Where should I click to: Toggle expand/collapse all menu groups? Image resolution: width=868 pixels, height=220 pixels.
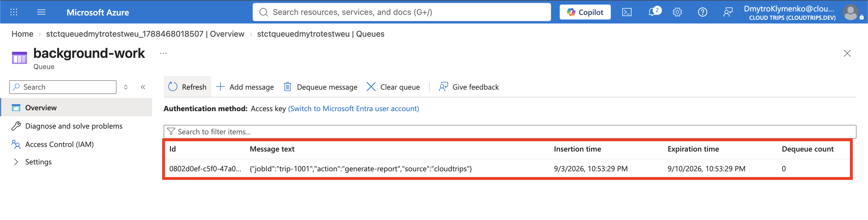pos(126,87)
